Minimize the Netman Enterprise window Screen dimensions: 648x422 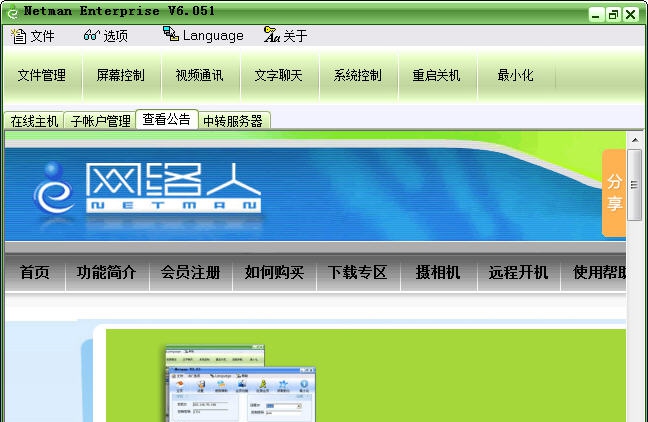[596, 15]
